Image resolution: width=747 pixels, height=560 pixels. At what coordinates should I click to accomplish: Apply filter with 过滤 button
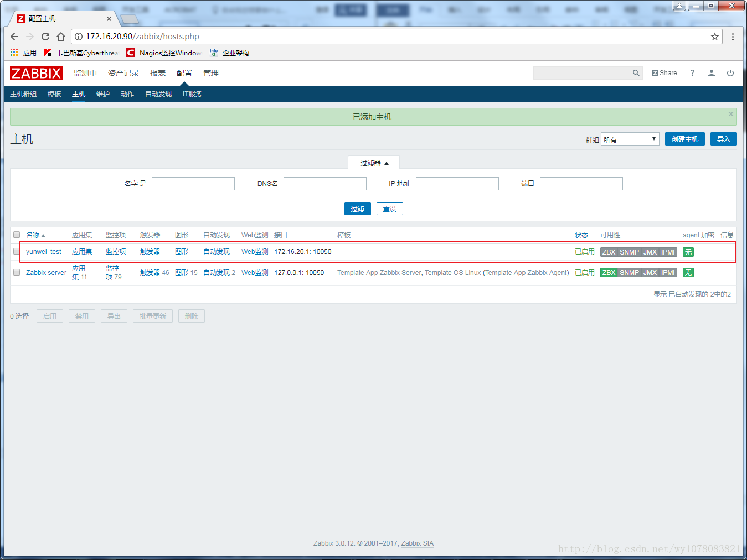pyautogui.click(x=358, y=209)
